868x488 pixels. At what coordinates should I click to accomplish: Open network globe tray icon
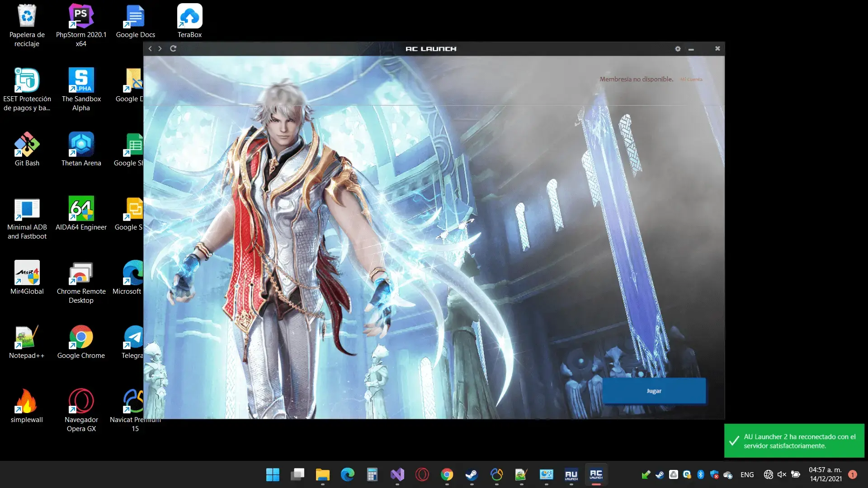(x=768, y=474)
